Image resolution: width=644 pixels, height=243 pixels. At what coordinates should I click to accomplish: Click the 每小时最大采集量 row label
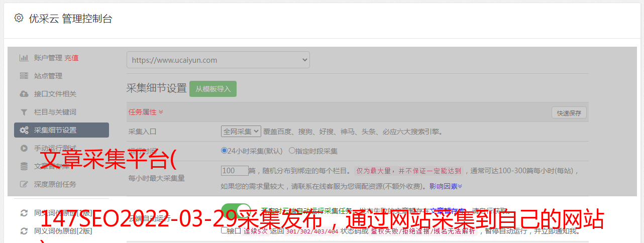157,178
